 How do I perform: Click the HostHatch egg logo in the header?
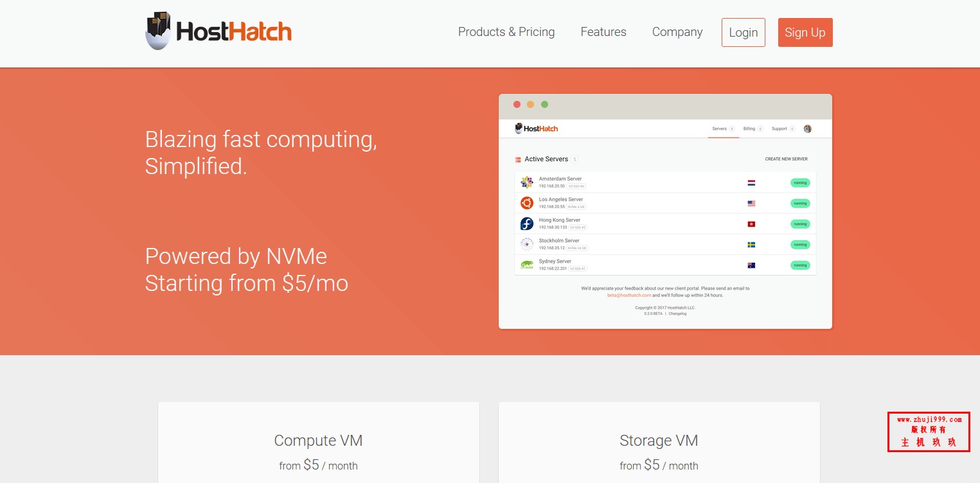(x=218, y=31)
